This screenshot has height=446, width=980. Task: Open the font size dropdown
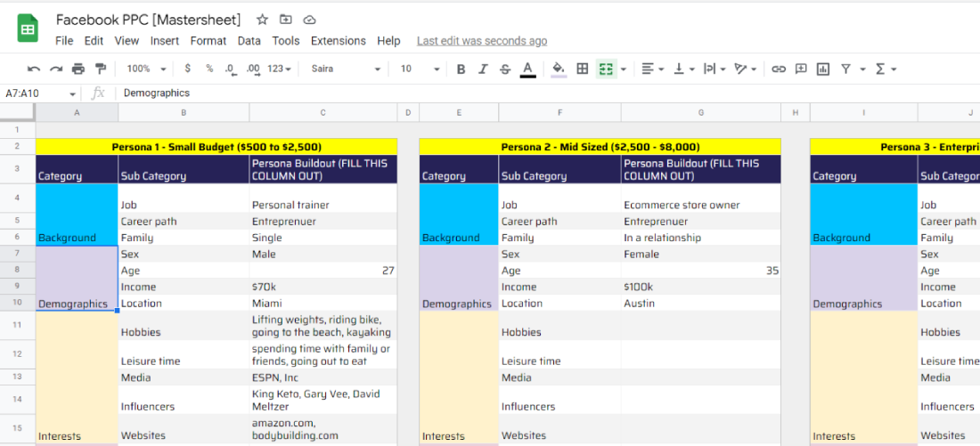[x=420, y=69]
